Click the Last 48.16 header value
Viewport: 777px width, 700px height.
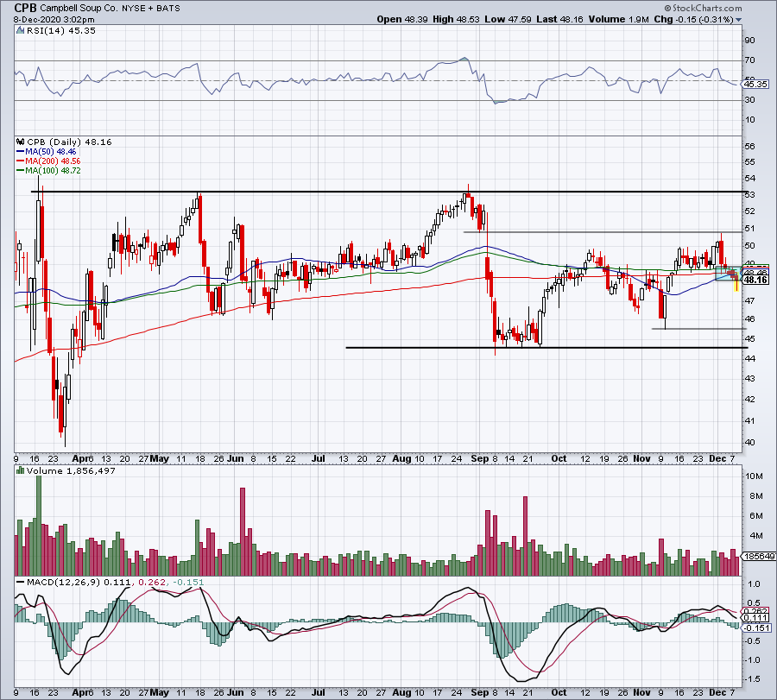coord(559,19)
